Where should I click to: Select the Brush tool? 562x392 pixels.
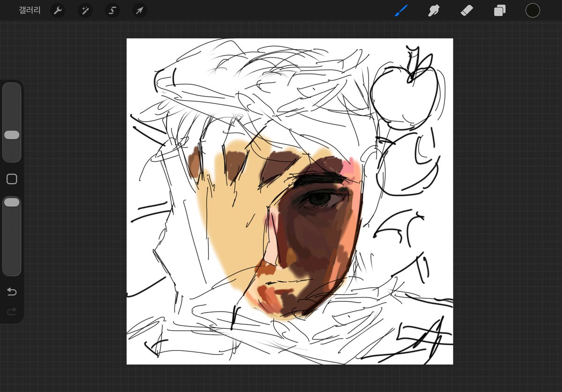401,10
